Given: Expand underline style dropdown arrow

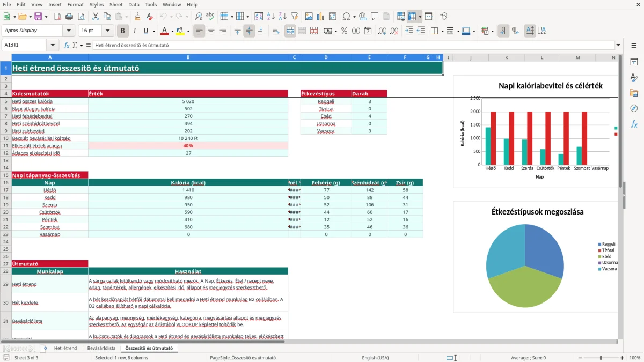Looking at the screenshot, I should point(153,31).
